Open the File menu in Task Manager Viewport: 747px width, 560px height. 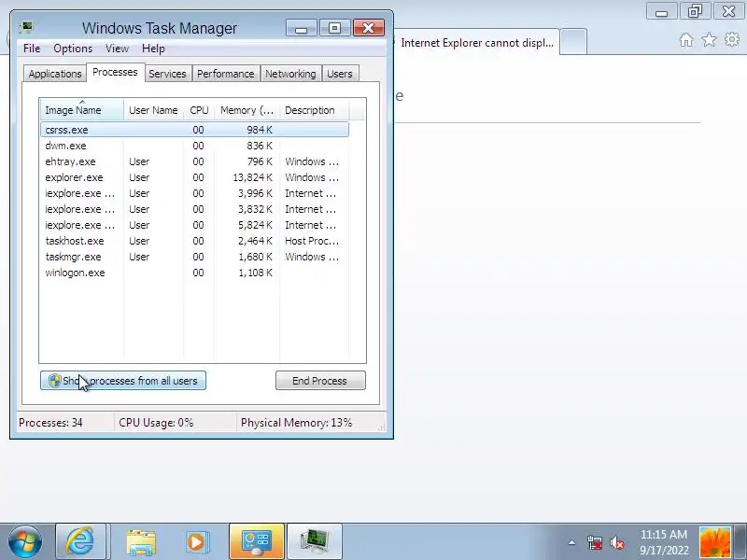pos(32,49)
